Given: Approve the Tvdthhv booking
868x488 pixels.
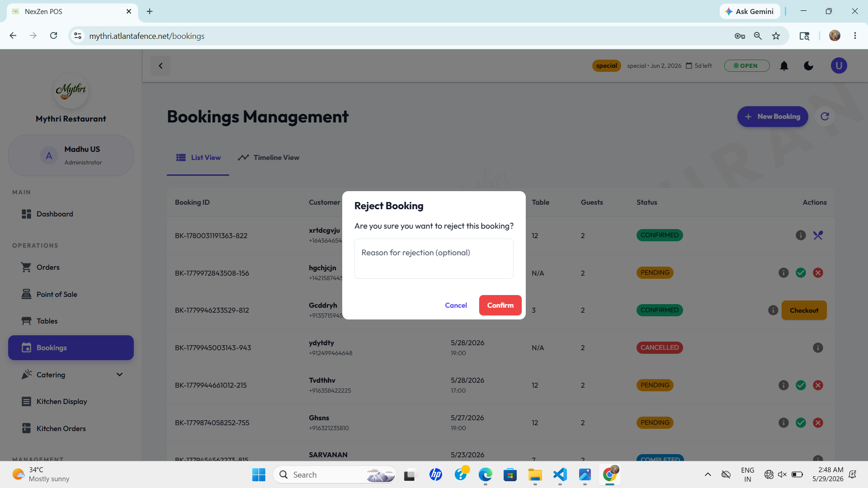Looking at the screenshot, I should pyautogui.click(x=801, y=385).
